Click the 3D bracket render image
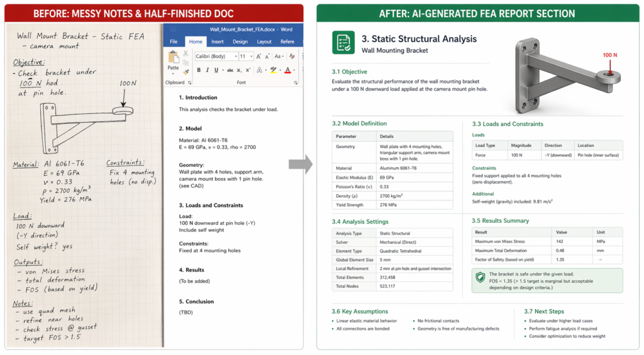The width and height of the screenshot is (644, 355). coord(568,75)
